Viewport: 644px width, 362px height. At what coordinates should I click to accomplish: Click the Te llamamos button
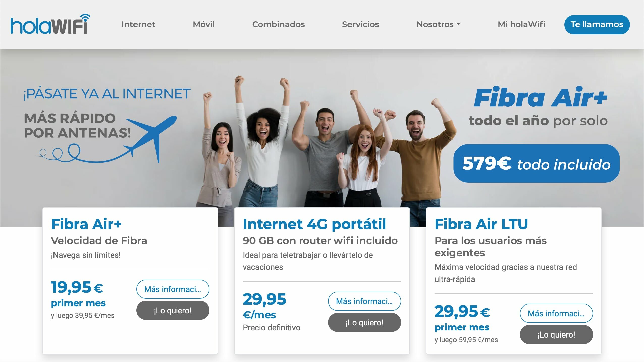[x=597, y=25]
